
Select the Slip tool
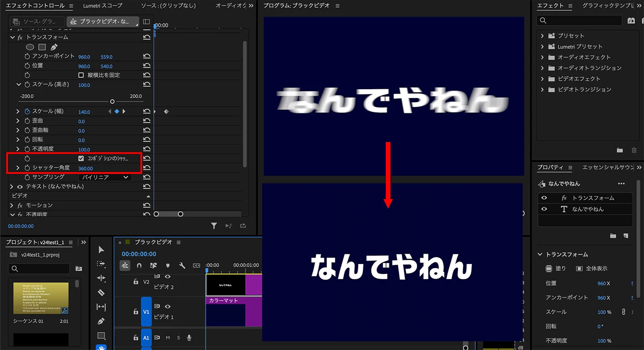coord(101,307)
